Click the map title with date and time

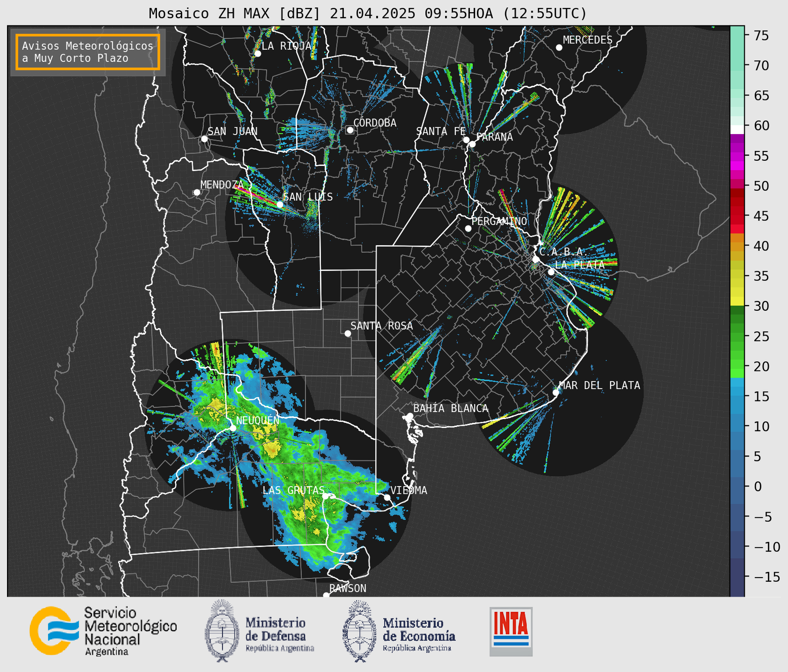coord(368,13)
